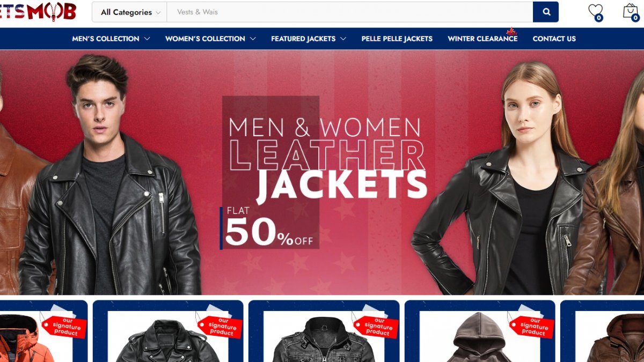The image size is (644, 362).
Task: Go to the Contact Us page
Action: (554, 39)
